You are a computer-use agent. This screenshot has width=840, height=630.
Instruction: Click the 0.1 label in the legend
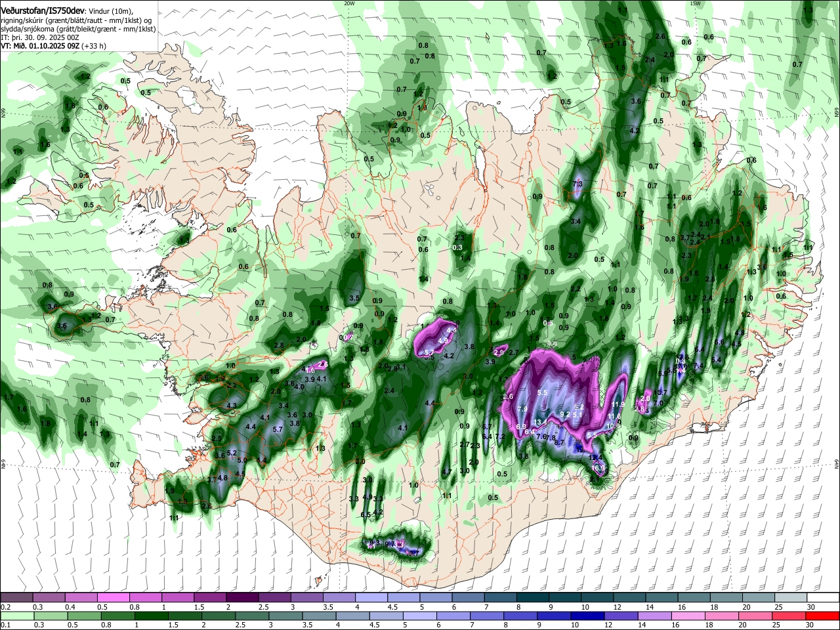[x=5, y=625]
